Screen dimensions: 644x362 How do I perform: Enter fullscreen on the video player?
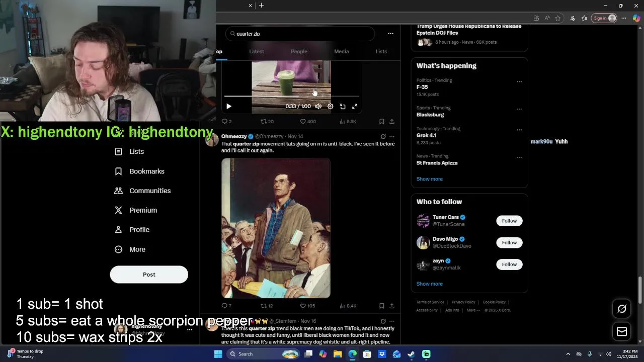pyautogui.click(x=355, y=106)
